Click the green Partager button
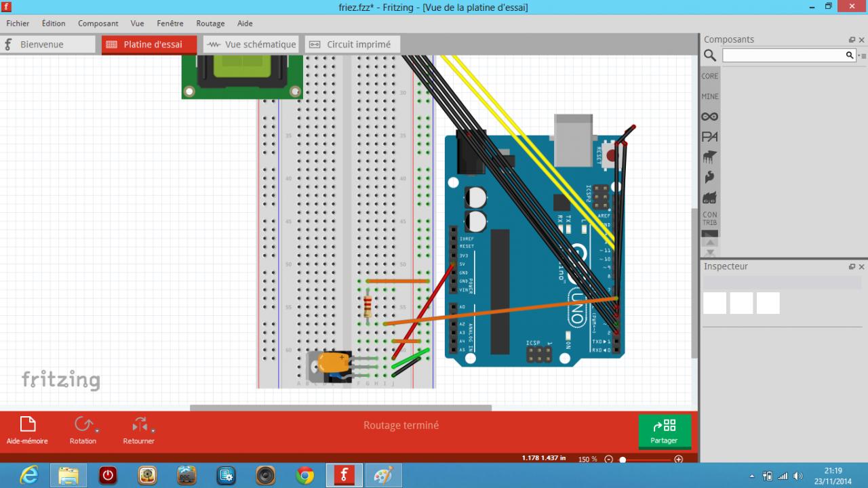Image resolution: width=868 pixels, height=488 pixels. pyautogui.click(x=665, y=431)
